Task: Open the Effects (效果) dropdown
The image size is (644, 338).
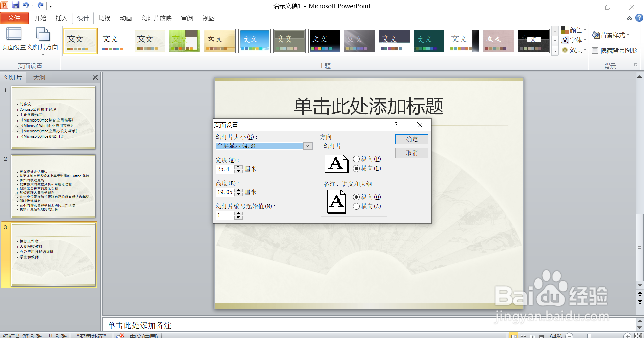Action: (x=574, y=50)
